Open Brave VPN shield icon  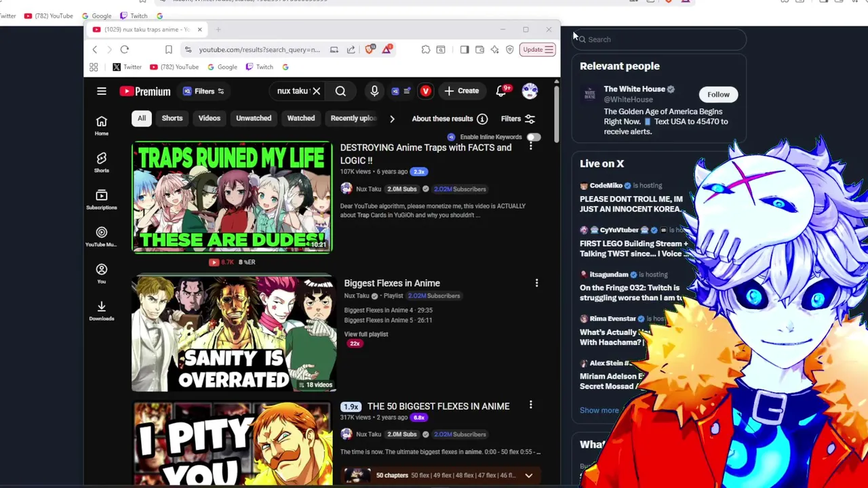pos(509,49)
